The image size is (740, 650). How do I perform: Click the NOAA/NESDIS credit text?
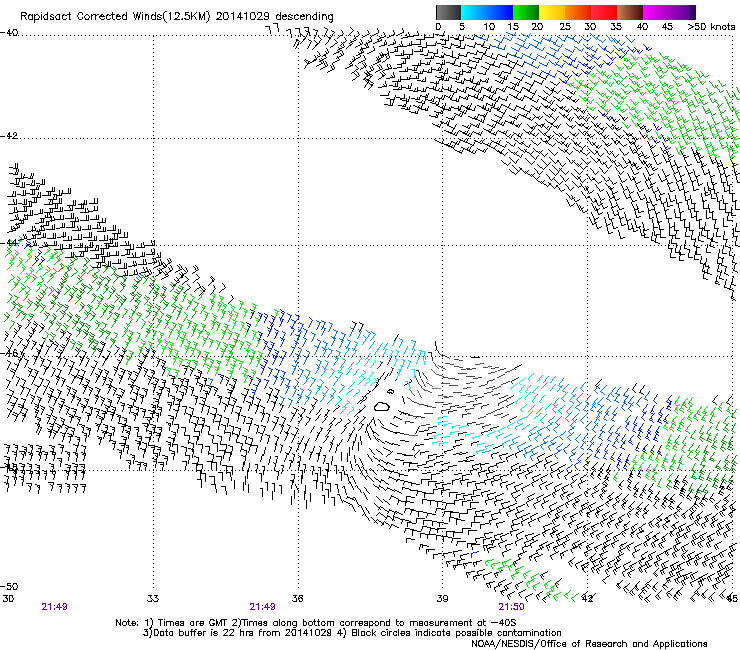589,644
